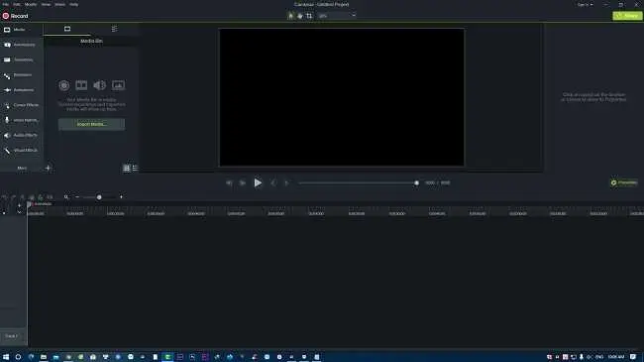644x362 pixels.
Task: Open the Share menu
Action: [x=60, y=4]
